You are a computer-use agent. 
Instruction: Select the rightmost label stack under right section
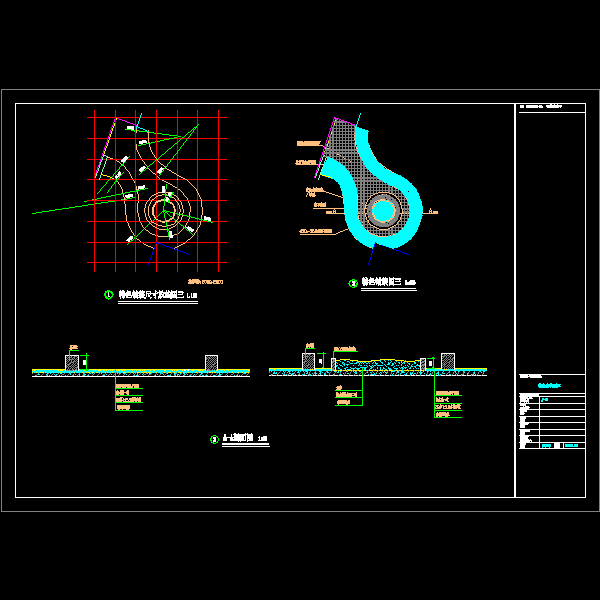(448, 404)
